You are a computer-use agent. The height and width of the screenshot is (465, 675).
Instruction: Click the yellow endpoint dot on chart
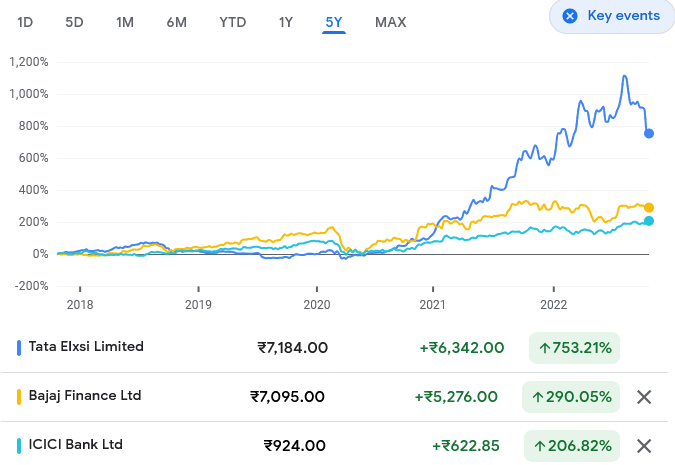pyautogui.click(x=649, y=207)
